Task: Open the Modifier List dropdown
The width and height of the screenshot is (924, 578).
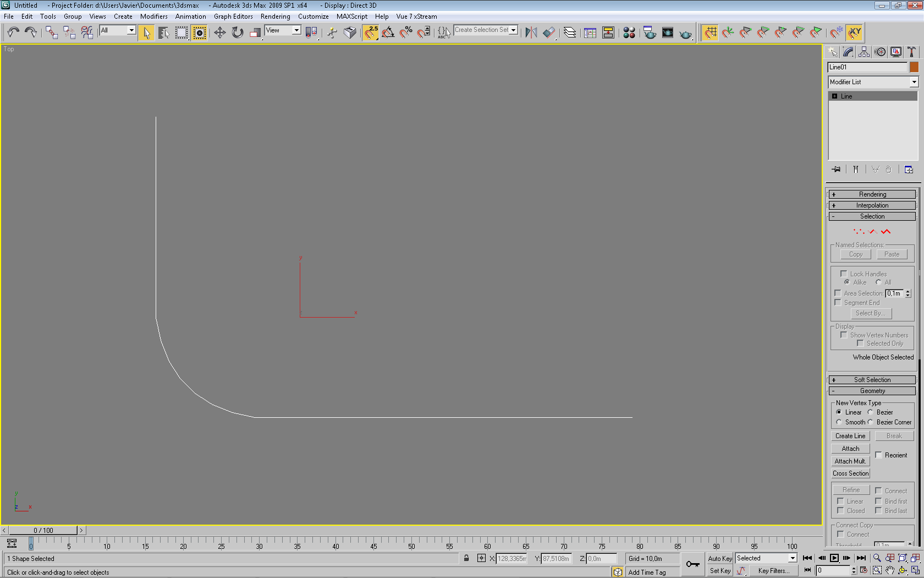Action: pyautogui.click(x=873, y=82)
